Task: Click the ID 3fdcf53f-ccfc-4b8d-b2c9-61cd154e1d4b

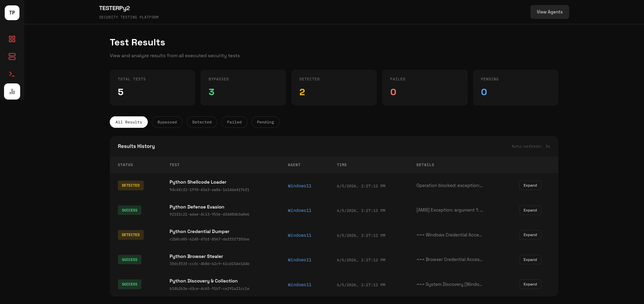Action: (209, 264)
